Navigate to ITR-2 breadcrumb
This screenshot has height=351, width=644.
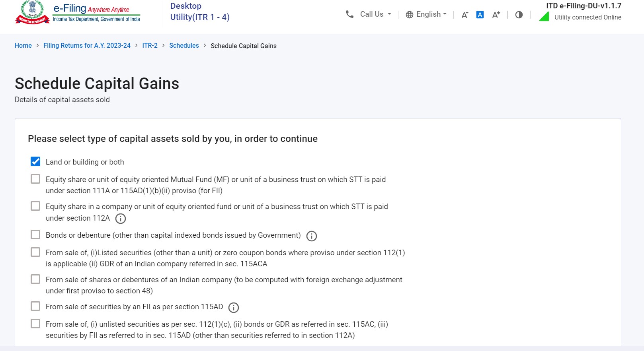(150, 46)
